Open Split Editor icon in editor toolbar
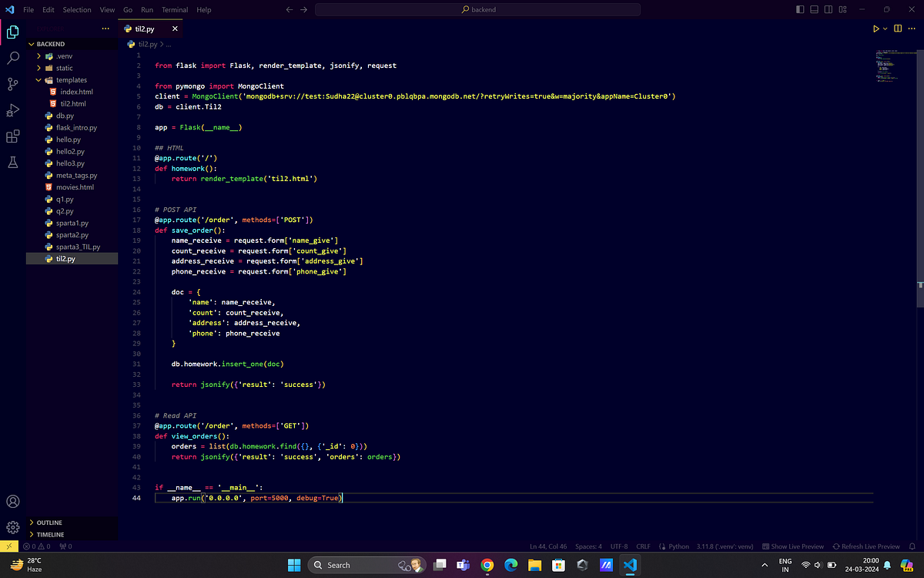 (x=899, y=27)
